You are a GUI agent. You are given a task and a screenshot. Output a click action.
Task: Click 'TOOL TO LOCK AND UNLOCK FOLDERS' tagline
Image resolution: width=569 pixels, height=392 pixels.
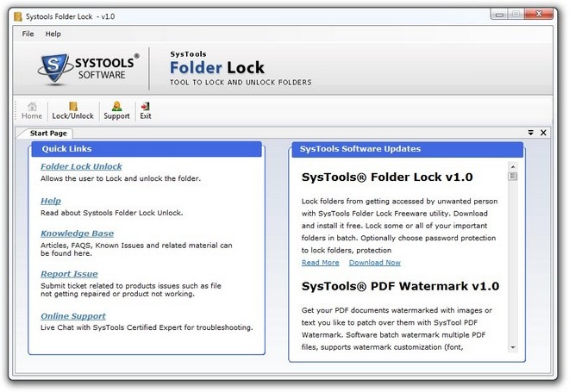[x=241, y=83]
